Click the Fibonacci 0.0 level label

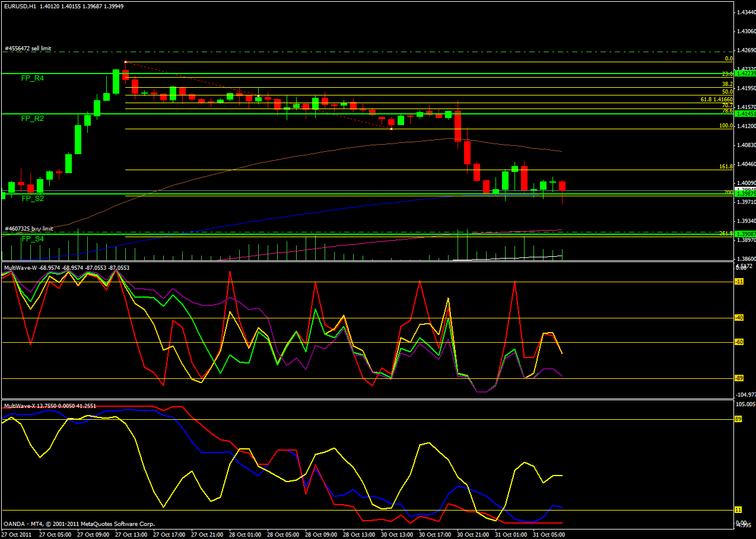(x=729, y=59)
